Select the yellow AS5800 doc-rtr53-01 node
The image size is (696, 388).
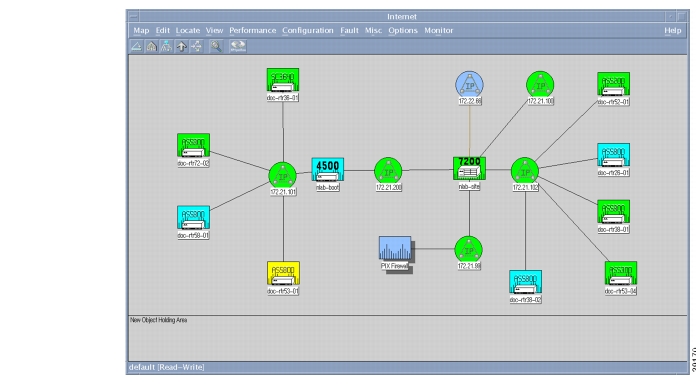pos(283,273)
